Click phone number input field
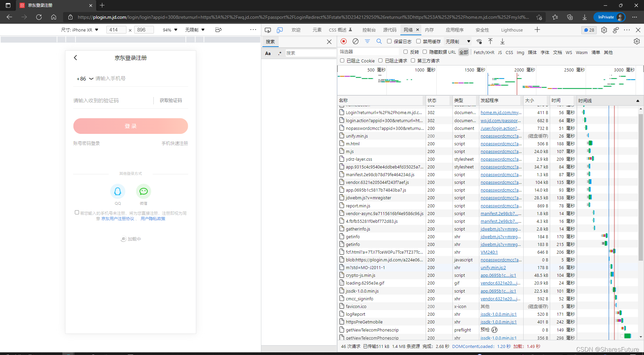 [x=141, y=79]
